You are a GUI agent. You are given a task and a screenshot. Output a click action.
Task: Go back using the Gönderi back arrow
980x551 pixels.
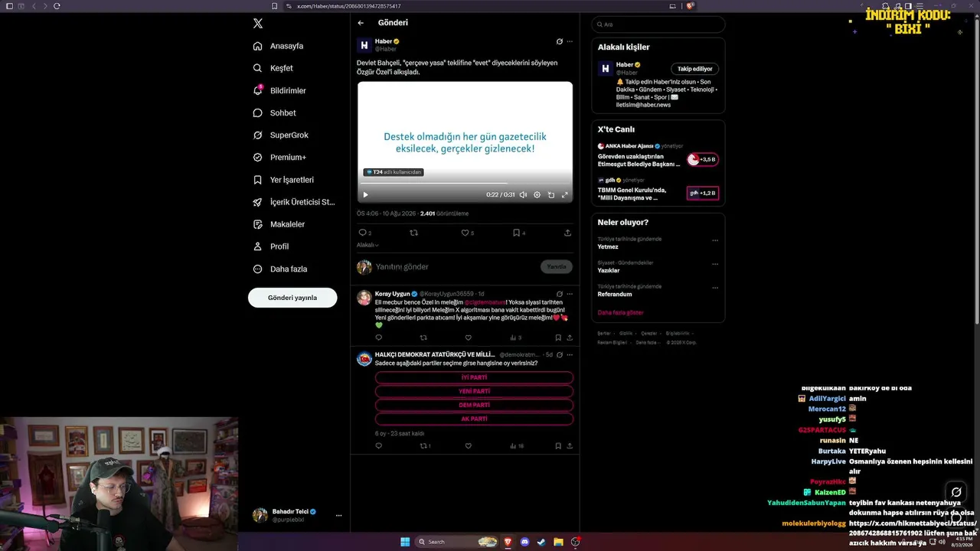(x=361, y=23)
